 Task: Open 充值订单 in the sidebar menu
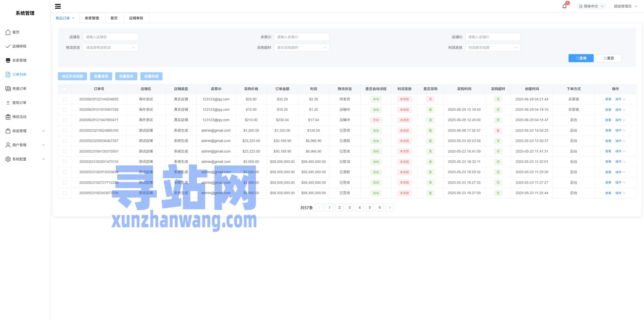19,89
